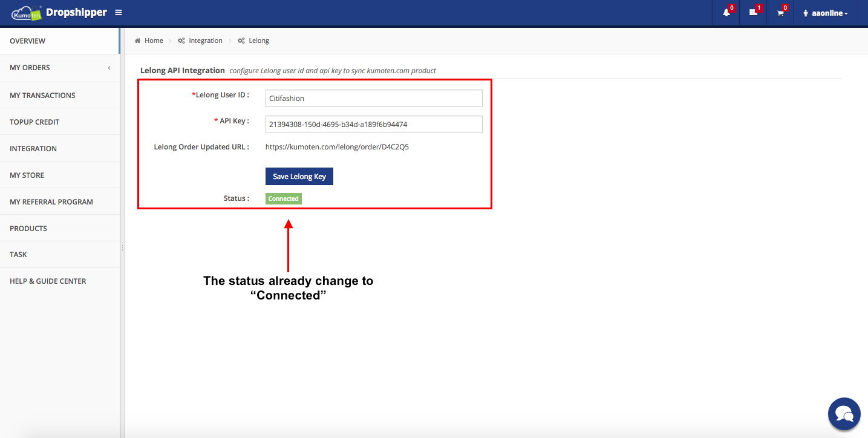
Task: Toggle the hamburger sidebar menu icon
Action: pos(119,13)
